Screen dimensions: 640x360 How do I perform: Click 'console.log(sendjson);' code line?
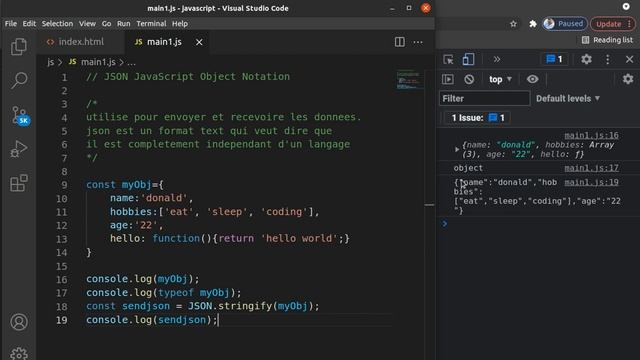pos(151,320)
